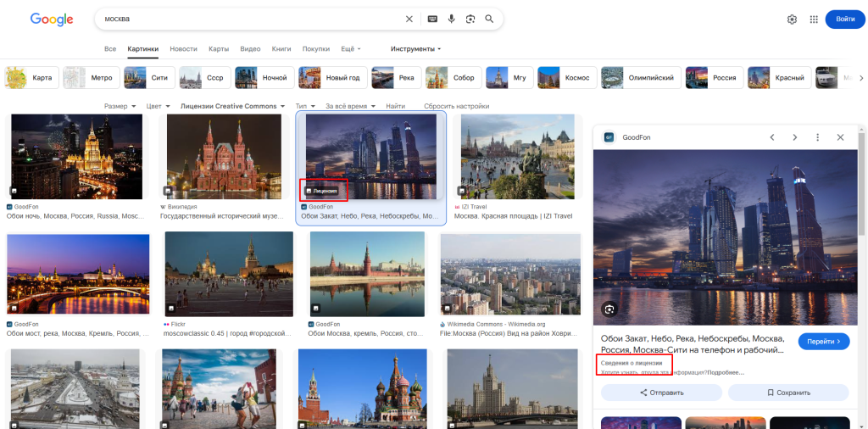Open three-dot menu in preview panel
This screenshot has height=429, width=868.
(818, 137)
